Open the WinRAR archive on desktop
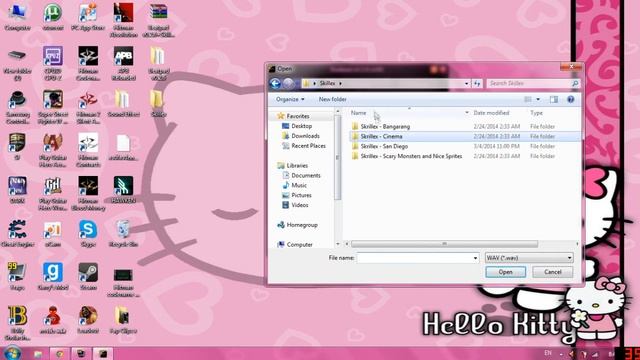The height and width of the screenshot is (360, 640). tap(158, 20)
